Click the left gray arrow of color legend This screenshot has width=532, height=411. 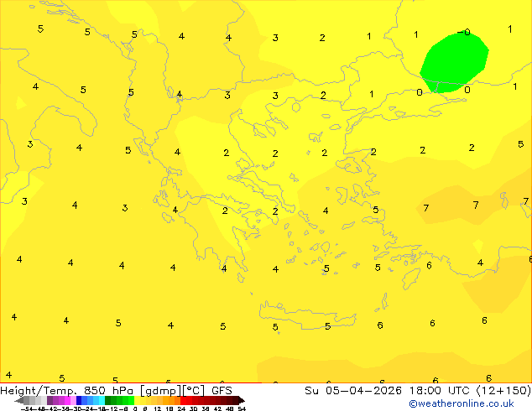(x=19, y=400)
